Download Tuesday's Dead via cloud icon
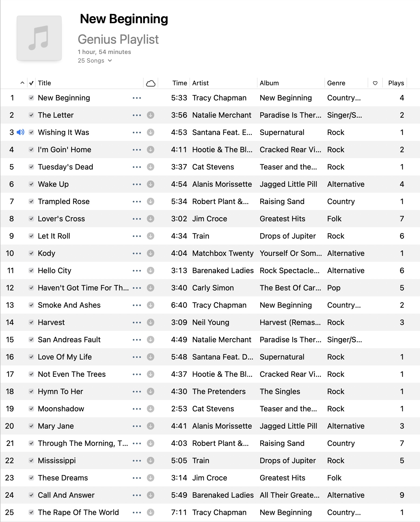420x522 pixels. pyautogui.click(x=151, y=167)
